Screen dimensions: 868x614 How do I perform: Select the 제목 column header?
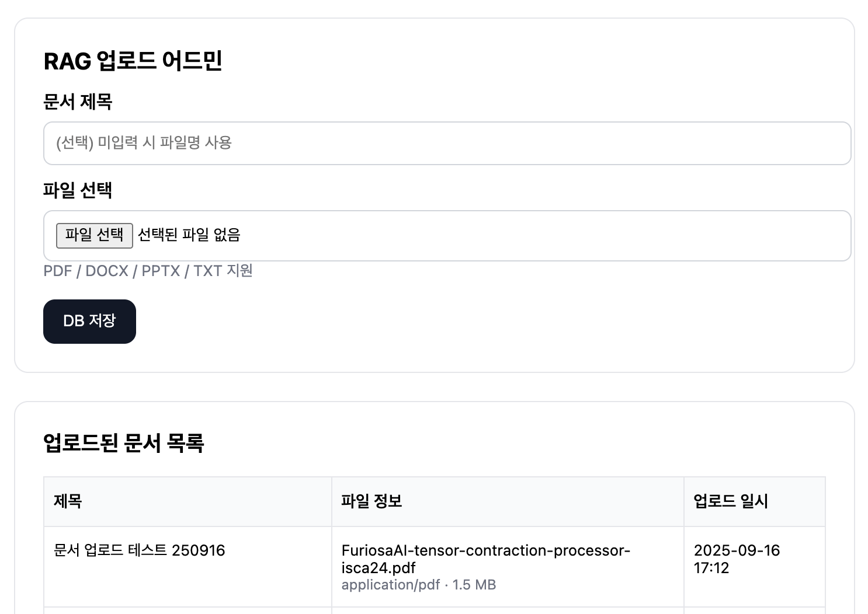coord(68,501)
